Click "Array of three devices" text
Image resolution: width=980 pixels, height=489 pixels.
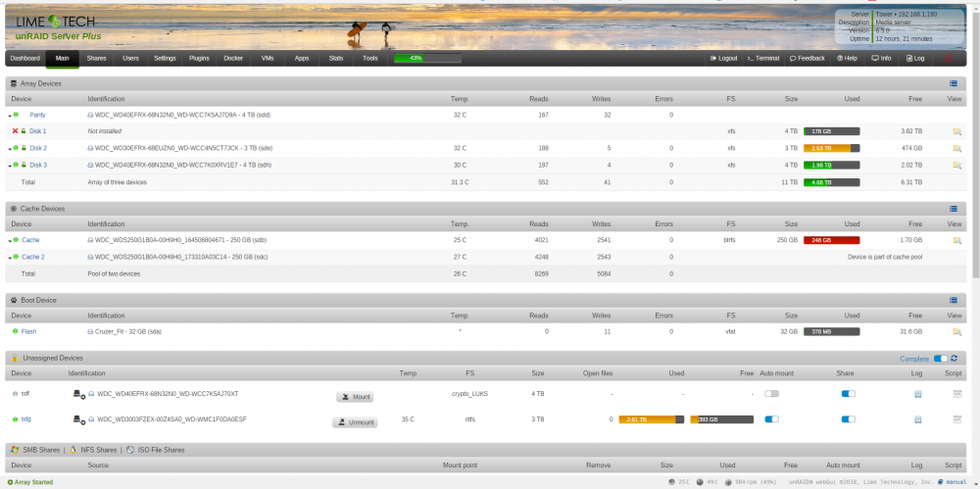point(118,182)
